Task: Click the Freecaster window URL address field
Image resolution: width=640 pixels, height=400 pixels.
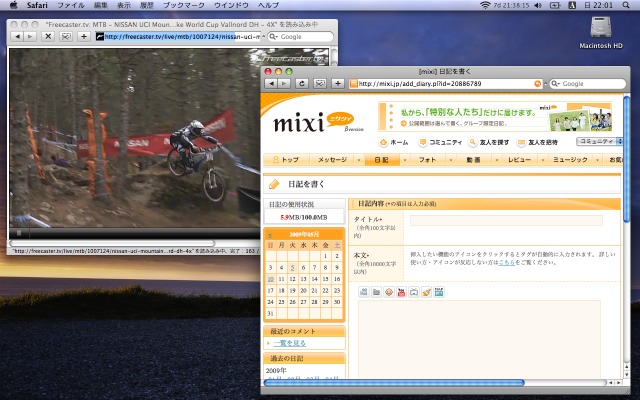Action: coord(178,37)
